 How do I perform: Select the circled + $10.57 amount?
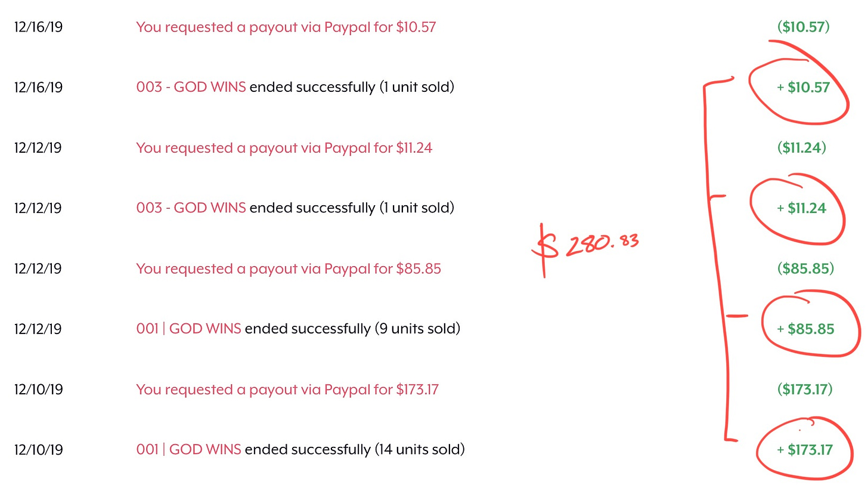804,88
